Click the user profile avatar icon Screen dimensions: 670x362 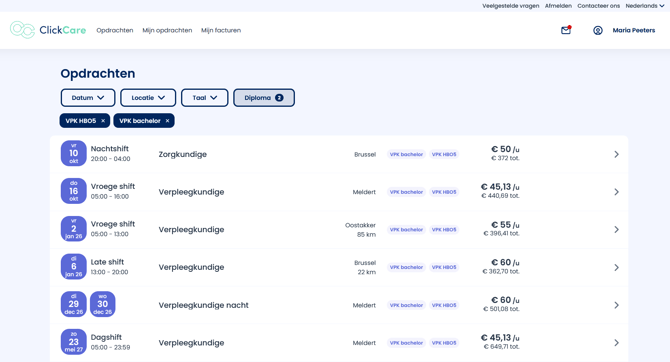click(598, 30)
